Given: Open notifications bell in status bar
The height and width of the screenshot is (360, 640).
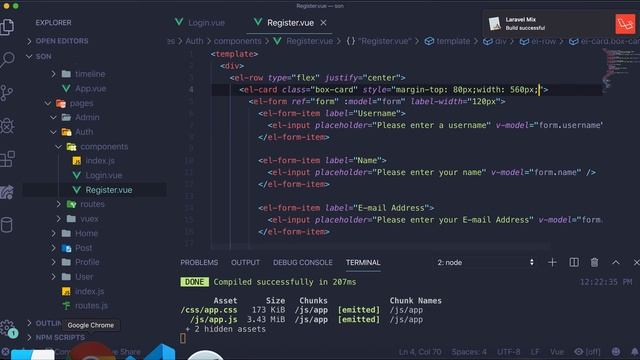Looking at the screenshot, I should coord(635,351).
